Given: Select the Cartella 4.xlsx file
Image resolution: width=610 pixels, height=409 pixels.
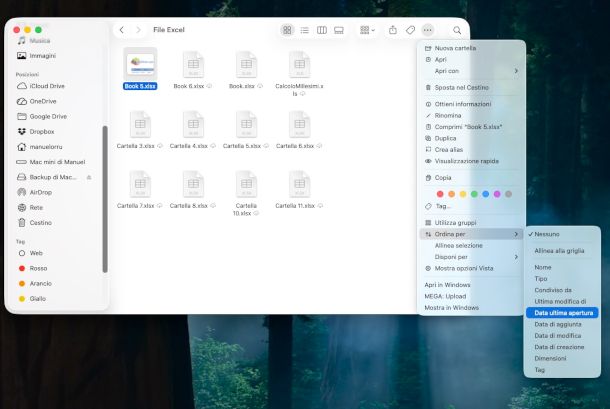Looking at the screenshot, I should tap(193, 130).
